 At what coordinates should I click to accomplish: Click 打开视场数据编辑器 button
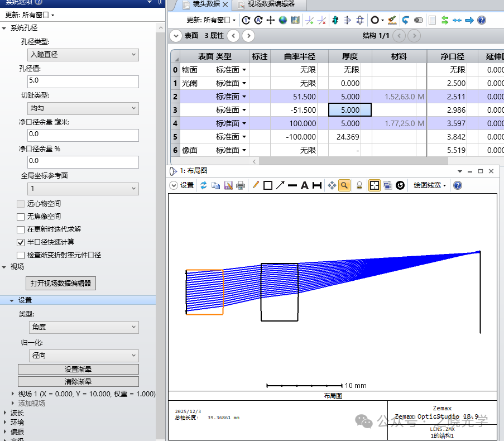pos(60,284)
